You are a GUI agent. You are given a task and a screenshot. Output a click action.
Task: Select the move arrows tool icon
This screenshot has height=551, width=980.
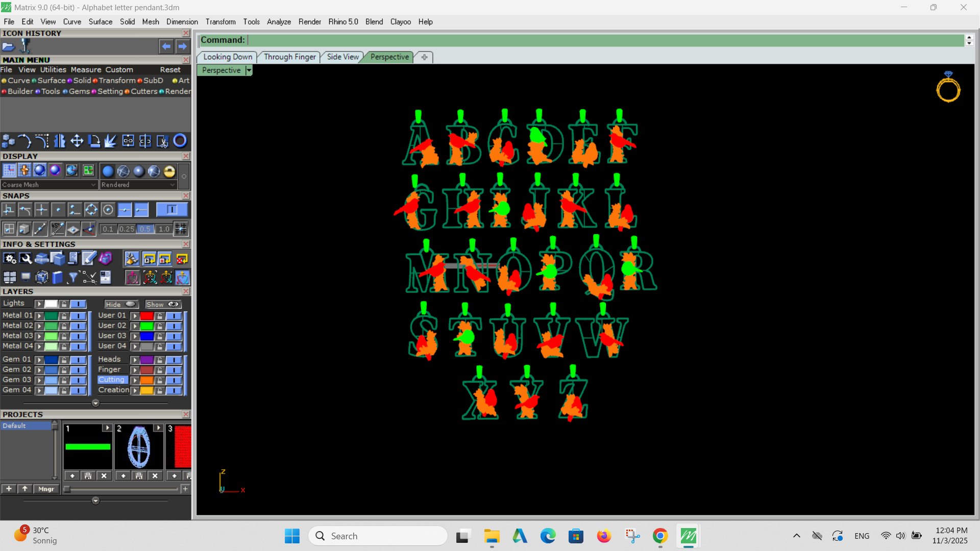pyautogui.click(x=77, y=141)
